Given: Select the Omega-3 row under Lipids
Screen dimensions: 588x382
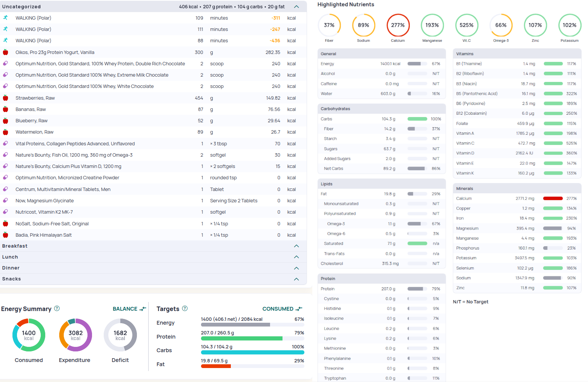Looking at the screenshot, I should (382, 224).
